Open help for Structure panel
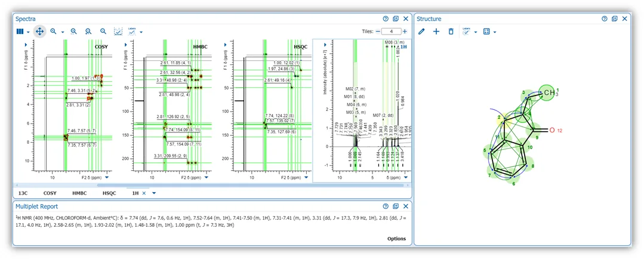This screenshot has width=644, height=259. (x=605, y=18)
